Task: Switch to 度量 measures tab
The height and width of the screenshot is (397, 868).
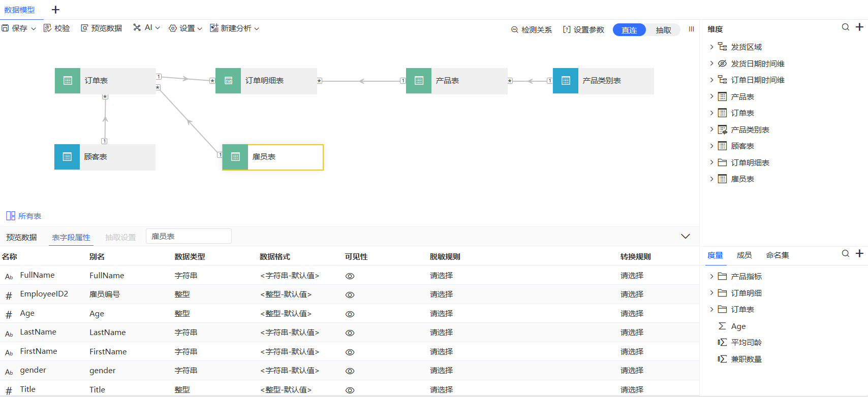Action: click(x=715, y=255)
